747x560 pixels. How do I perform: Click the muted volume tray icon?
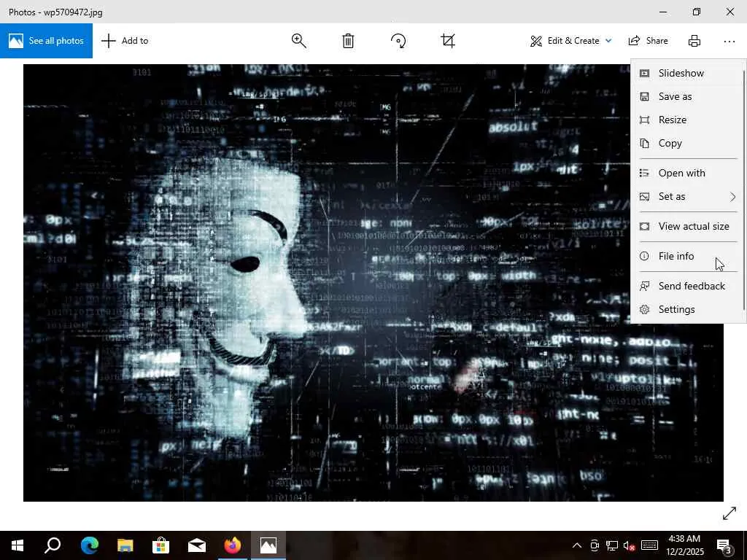(629, 545)
